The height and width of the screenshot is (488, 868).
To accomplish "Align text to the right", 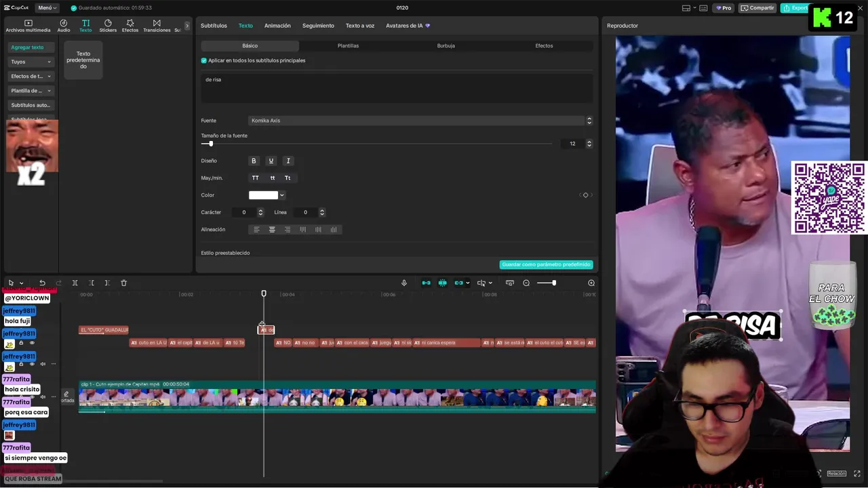I will (288, 230).
